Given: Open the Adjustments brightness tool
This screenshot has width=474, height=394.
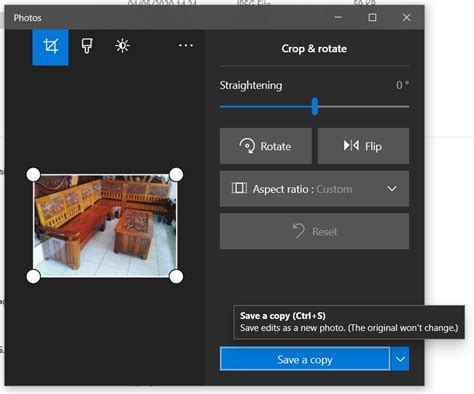Looking at the screenshot, I should pos(122,46).
